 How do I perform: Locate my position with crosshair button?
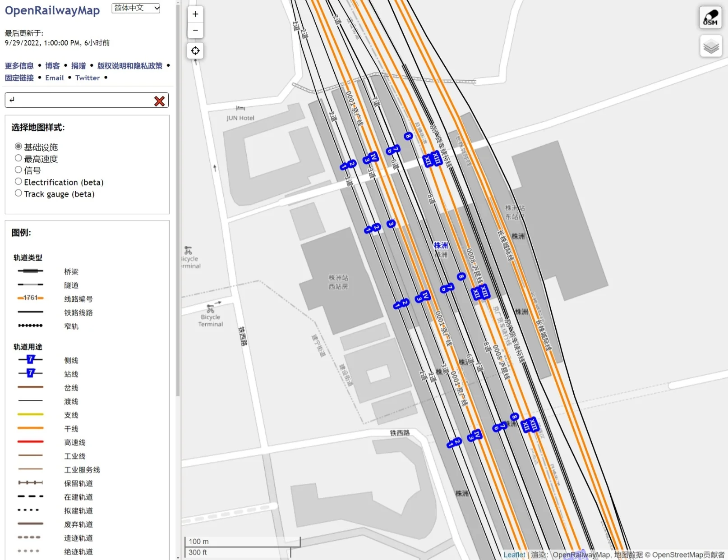coord(195,50)
